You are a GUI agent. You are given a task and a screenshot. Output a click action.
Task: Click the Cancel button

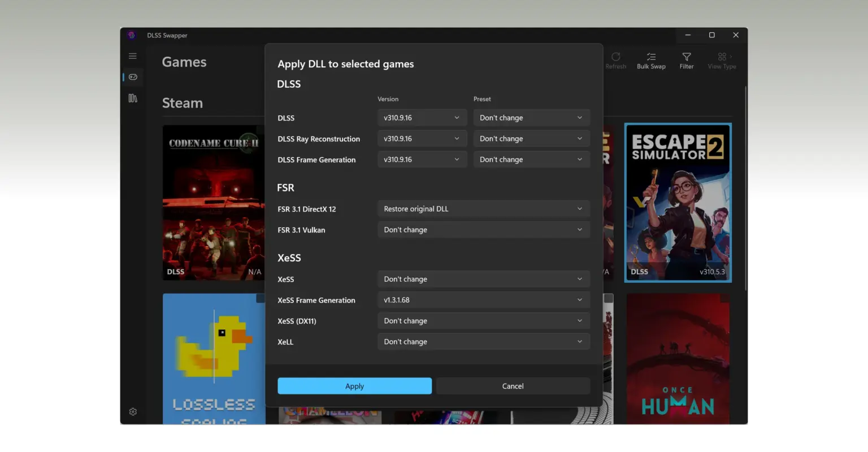click(x=513, y=386)
